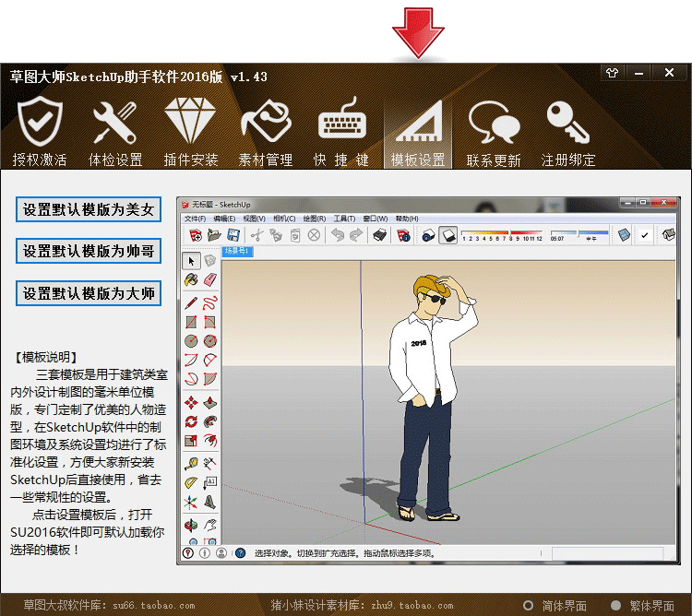692x616 pixels.
Task: Select 简体界面 radio option
Action: pos(555,606)
